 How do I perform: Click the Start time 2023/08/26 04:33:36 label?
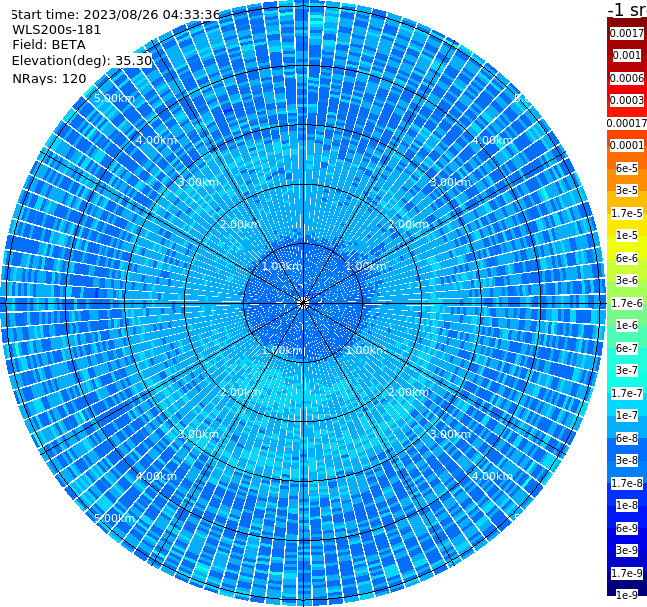tap(115, 14)
